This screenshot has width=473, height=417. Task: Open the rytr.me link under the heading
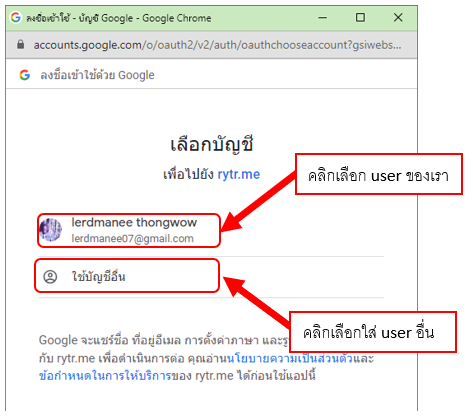click(239, 174)
